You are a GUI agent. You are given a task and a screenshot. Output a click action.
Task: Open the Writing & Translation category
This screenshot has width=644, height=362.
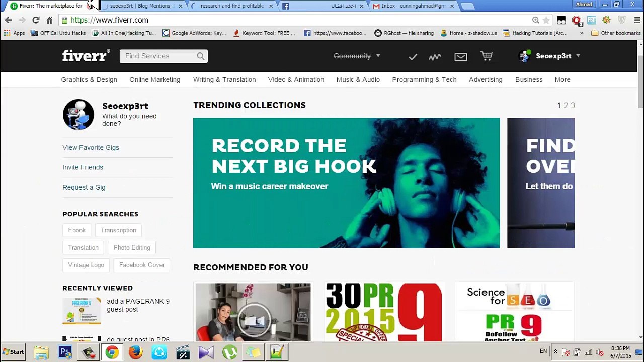point(224,79)
